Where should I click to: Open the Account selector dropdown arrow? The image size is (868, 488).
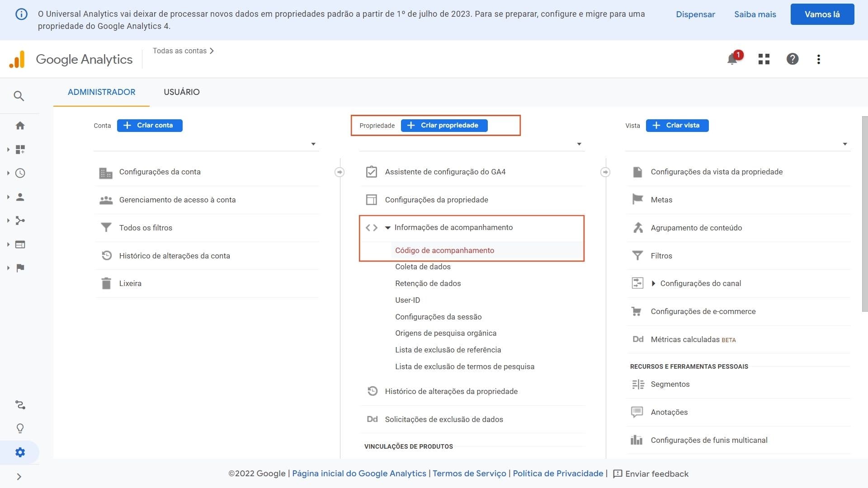point(313,144)
